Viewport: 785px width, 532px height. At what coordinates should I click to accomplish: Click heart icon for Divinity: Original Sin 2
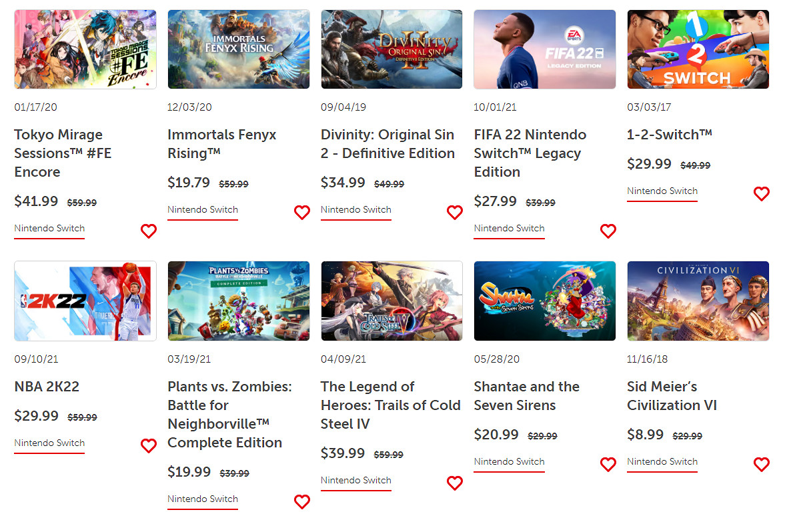tap(455, 213)
